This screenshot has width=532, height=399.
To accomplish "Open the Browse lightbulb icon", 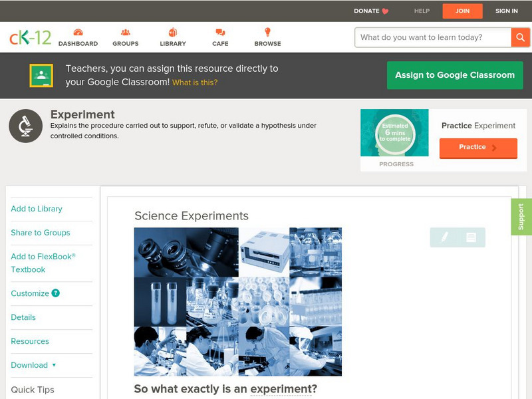I will pos(267,32).
